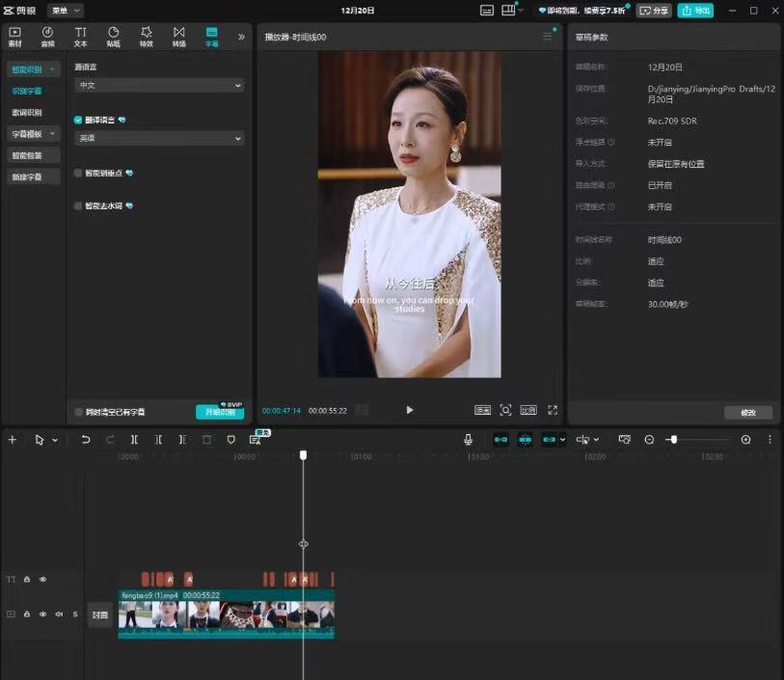Open 新建字幕 in the sidebar
This screenshot has height=680, width=784.
34,177
